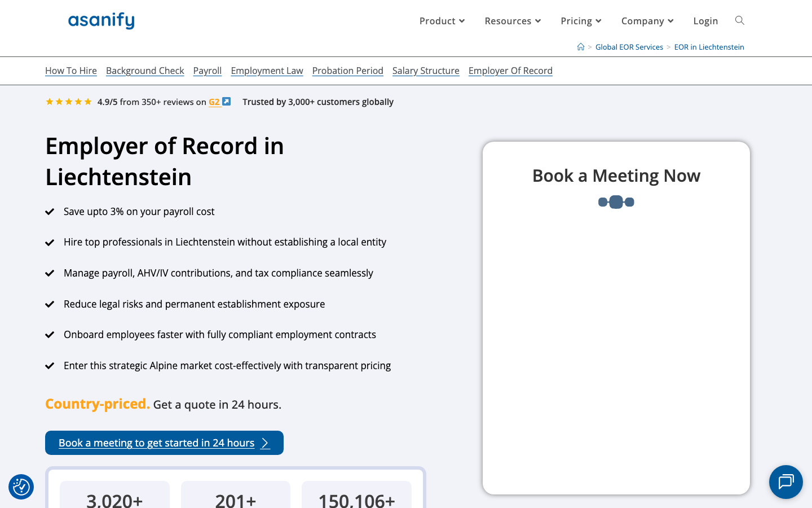Click 'Reduce legal risks' bullet text

[194, 304]
